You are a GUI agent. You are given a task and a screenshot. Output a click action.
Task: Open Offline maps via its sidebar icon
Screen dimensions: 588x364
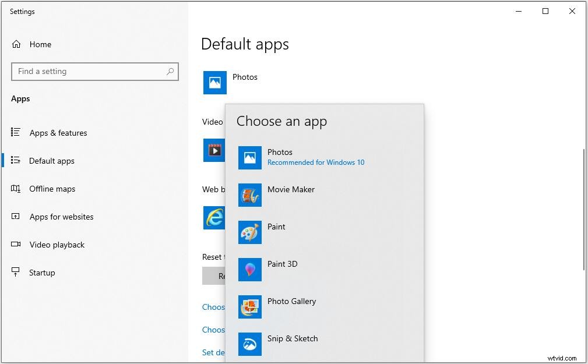pyautogui.click(x=17, y=189)
